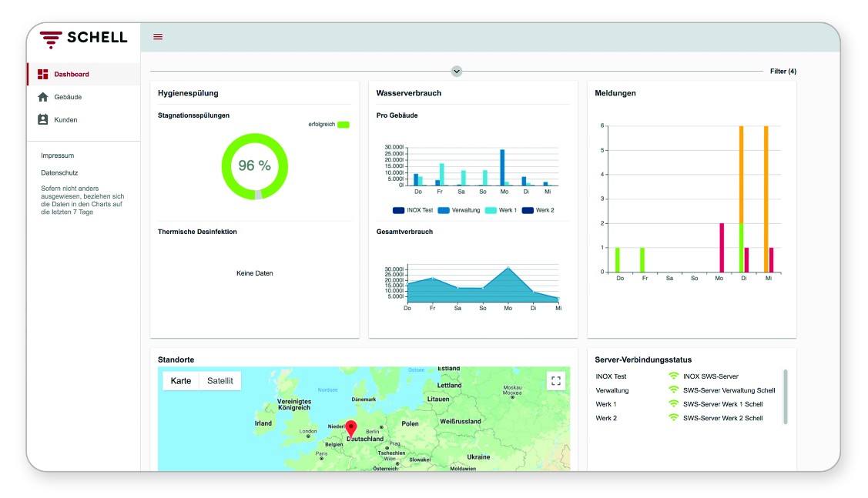Switch map to Karte view
Screen dimensions: 868x498
click(181, 381)
